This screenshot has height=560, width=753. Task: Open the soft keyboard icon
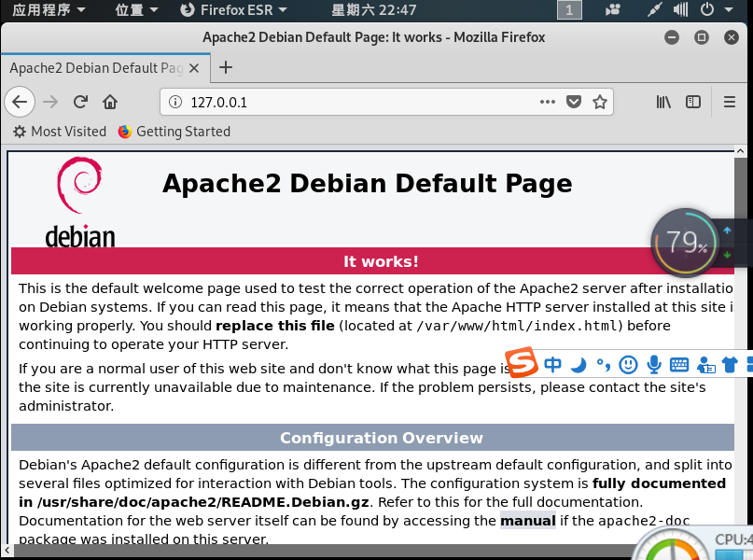679,365
